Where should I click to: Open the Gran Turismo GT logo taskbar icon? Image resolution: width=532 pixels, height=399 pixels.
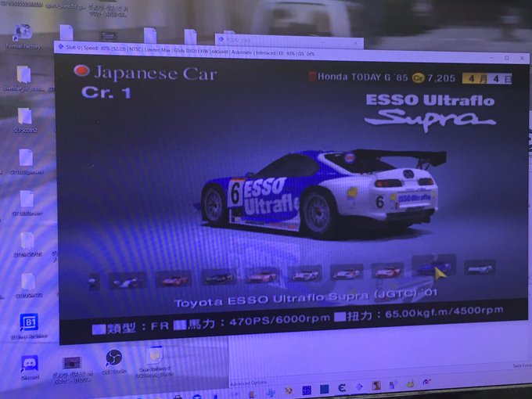(x=426, y=382)
